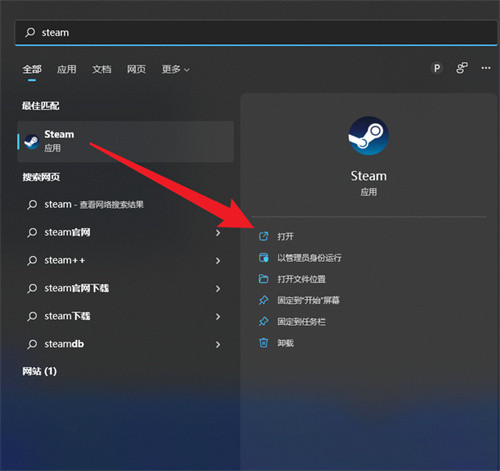Choose 以管理员身份运行
The height and width of the screenshot is (471, 500).
click(309, 258)
